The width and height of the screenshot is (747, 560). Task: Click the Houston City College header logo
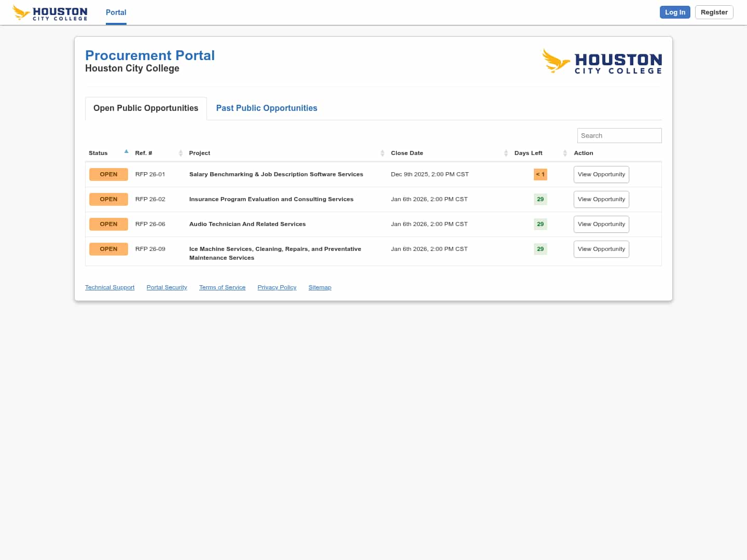pos(50,12)
